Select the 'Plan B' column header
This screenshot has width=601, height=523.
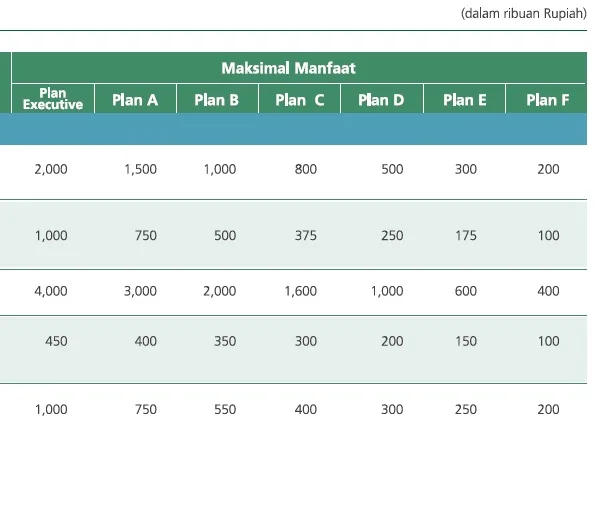[x=217, y=100]
